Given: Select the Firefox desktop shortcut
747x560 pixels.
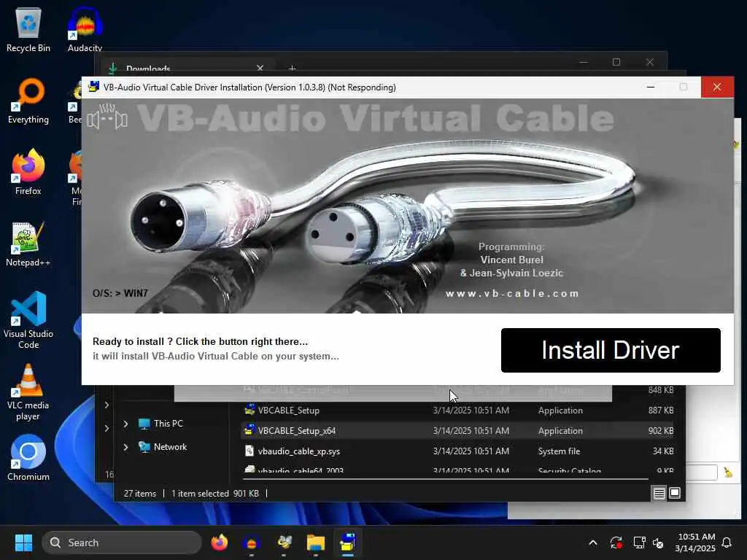Looking at the screenshot, I should tap(28, 172).
